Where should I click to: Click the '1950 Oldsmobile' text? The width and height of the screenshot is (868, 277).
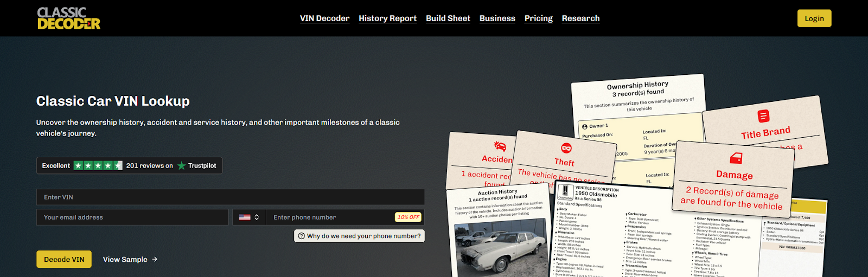(596, 194)
